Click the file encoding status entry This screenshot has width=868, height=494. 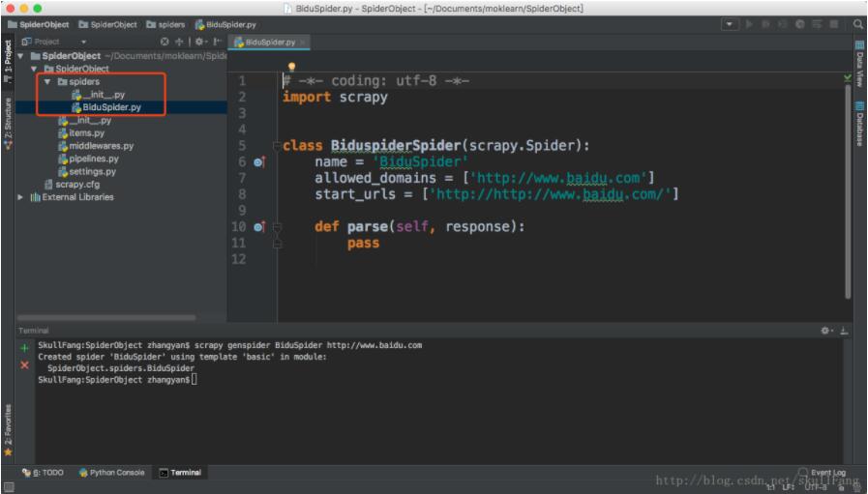coord(815,487)
